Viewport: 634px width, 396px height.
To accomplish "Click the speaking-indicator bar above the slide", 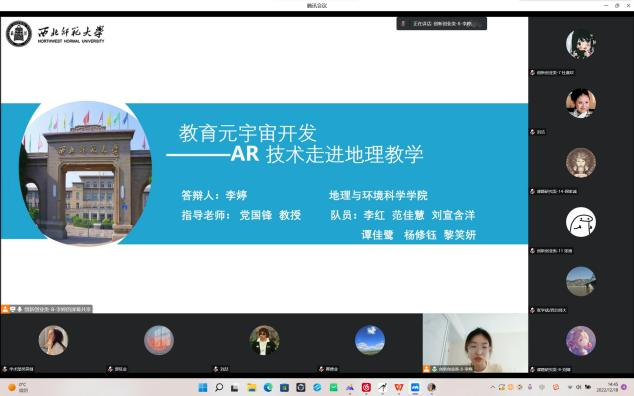I will (x=442, y=23).
